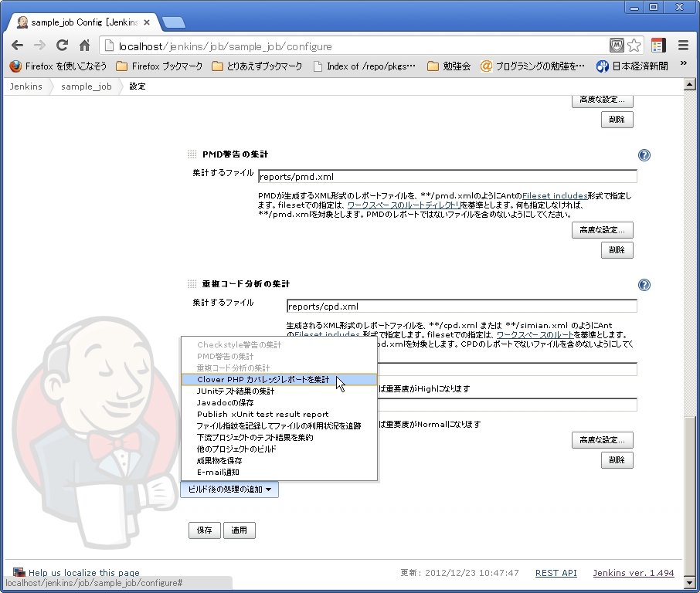Open the Firefox を使いこなそう bookmark
700x593 pixels.
pyautogui.click(x=58, y=66)
